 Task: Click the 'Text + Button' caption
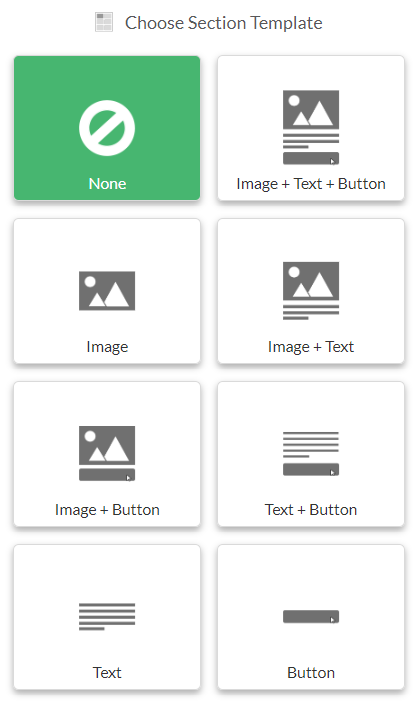311,509
